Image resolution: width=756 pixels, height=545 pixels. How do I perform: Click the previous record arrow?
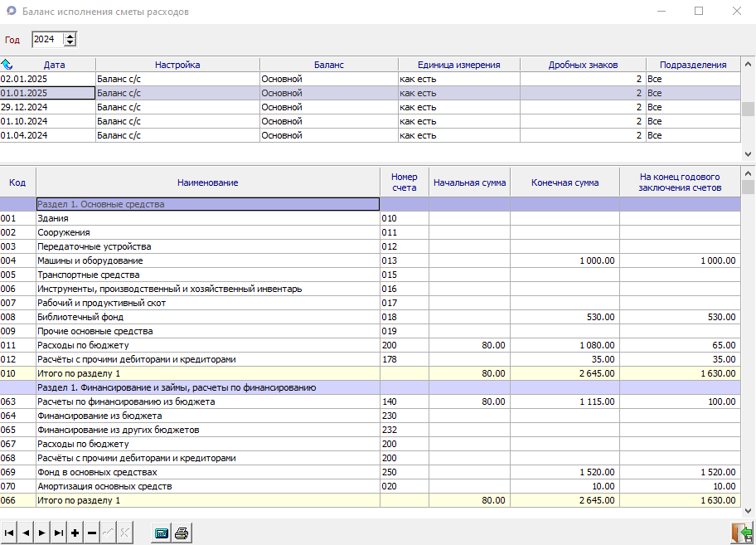click(26, 533)
